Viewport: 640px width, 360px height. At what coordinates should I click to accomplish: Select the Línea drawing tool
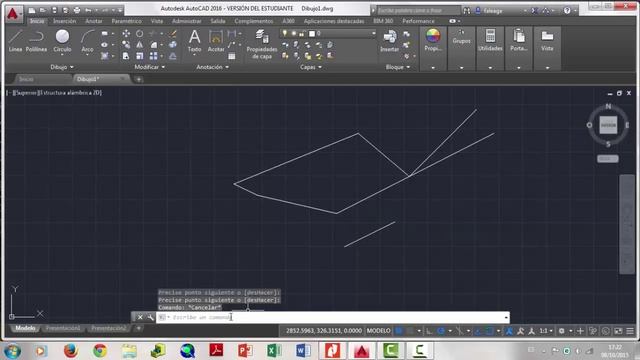point(15,41)
